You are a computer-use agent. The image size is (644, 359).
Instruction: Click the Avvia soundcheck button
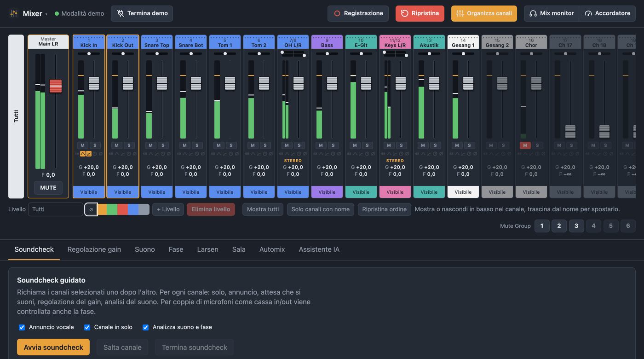click(x=53, y=347)
